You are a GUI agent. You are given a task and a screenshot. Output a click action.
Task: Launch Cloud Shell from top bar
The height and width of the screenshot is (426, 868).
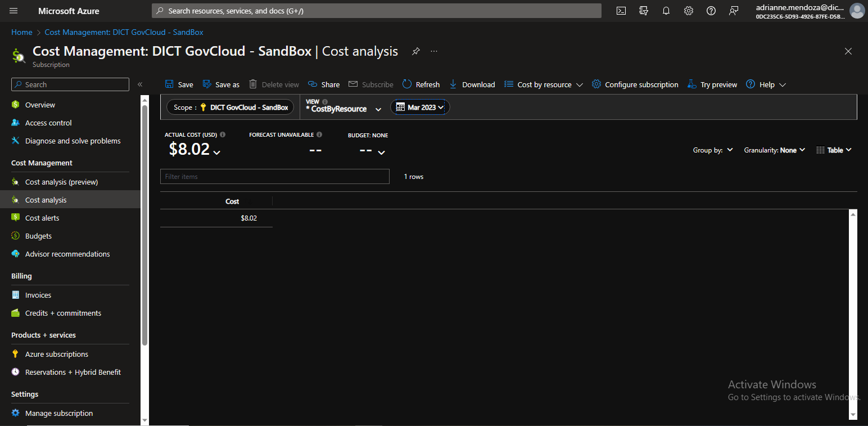click(x=621, y=11)
